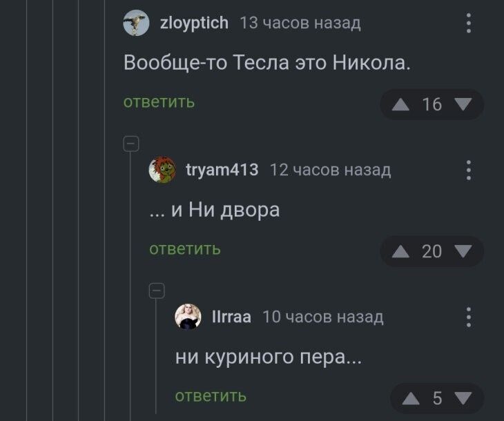The width and height of the screenshot is (504, 421).
Task: View Ilrraa's avatar image
Action: pos(188,317)
